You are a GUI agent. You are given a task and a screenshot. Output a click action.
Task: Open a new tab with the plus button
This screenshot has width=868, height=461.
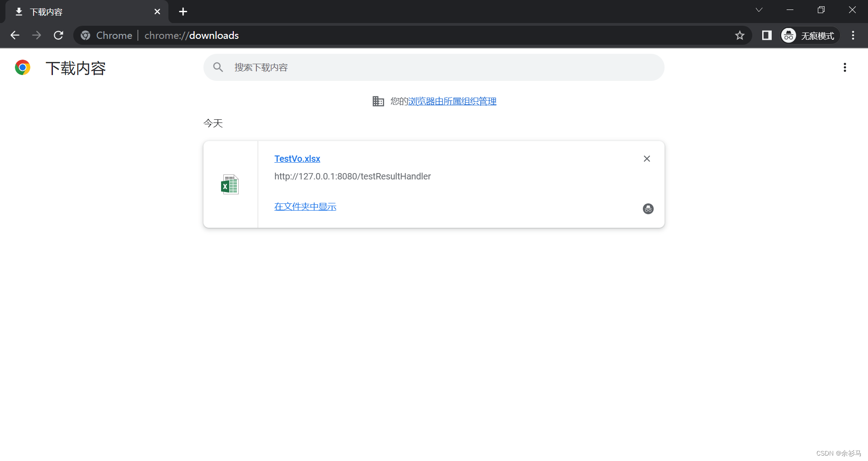(183, 12)
